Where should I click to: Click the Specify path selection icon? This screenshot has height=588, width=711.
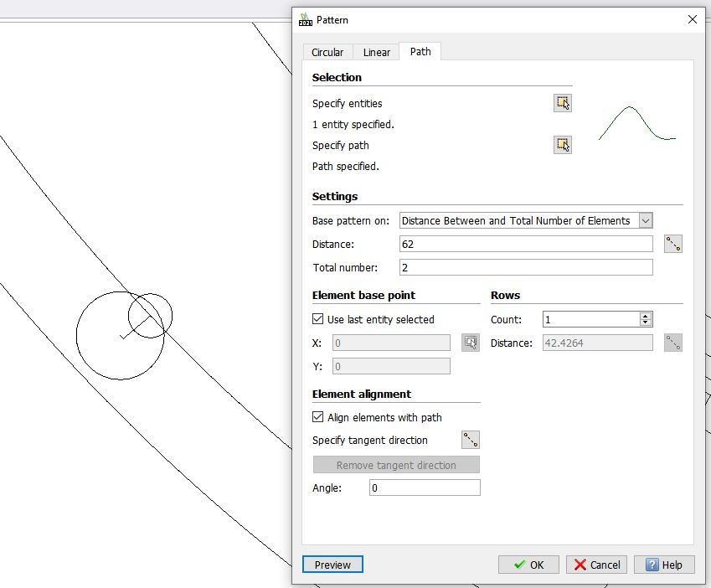coord(562,145)
